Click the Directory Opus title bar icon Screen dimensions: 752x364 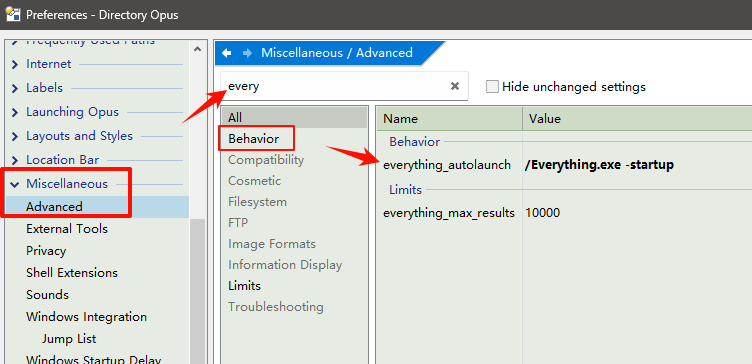(x=13, y=14)
